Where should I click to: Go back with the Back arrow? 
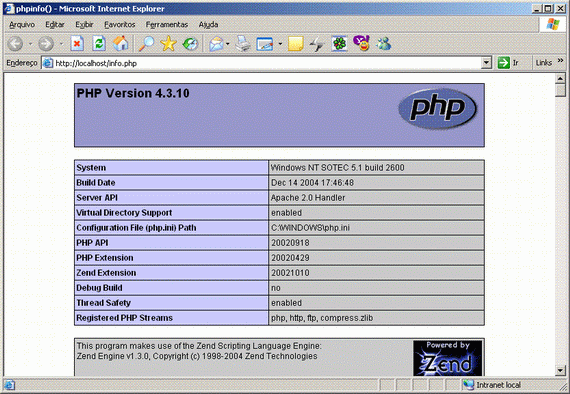pos(15,44)
